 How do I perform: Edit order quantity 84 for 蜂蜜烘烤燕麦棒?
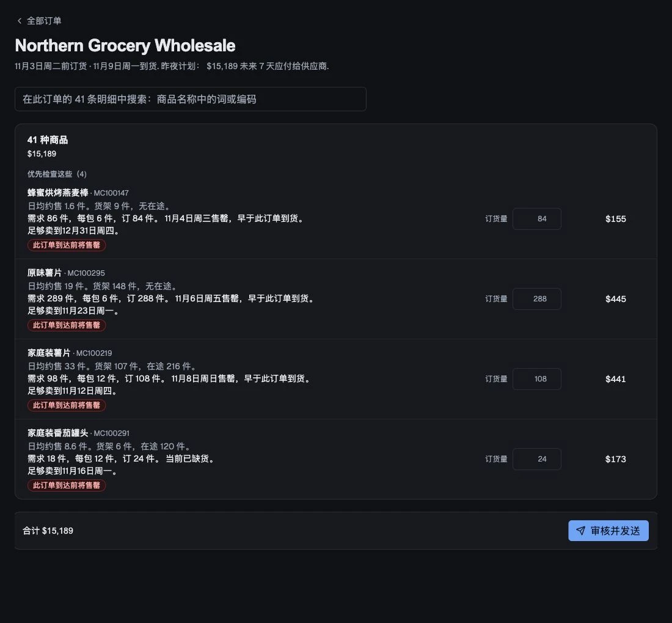tap(536, 219)
